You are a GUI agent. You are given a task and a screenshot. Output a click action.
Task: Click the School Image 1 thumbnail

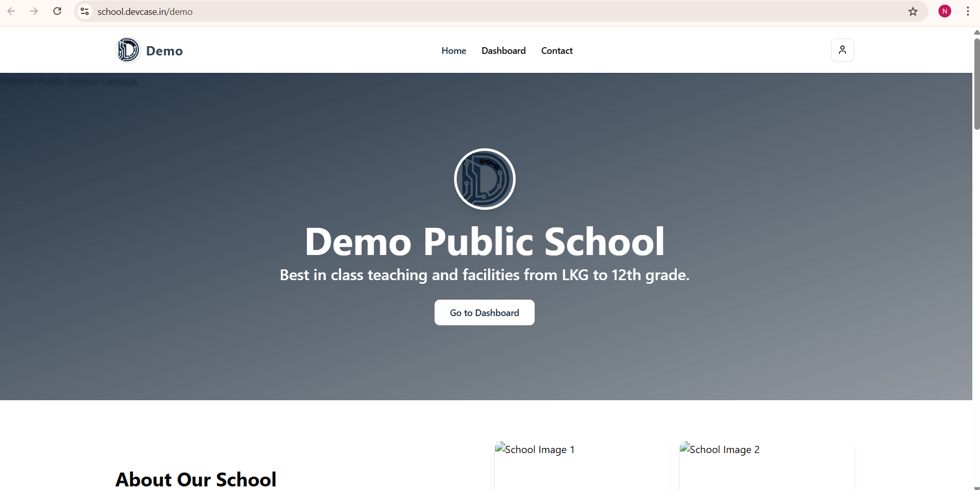(582, 465)
